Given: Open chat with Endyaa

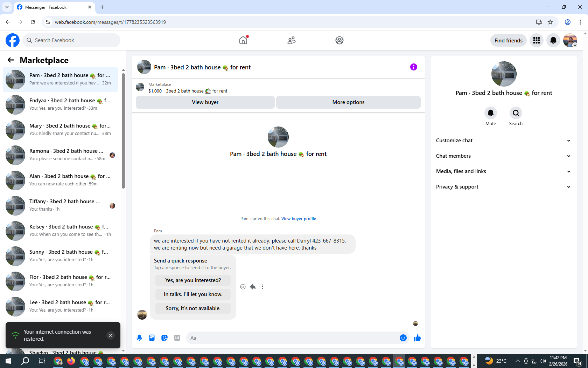Looking at the screenshot, I should [60, 104].
